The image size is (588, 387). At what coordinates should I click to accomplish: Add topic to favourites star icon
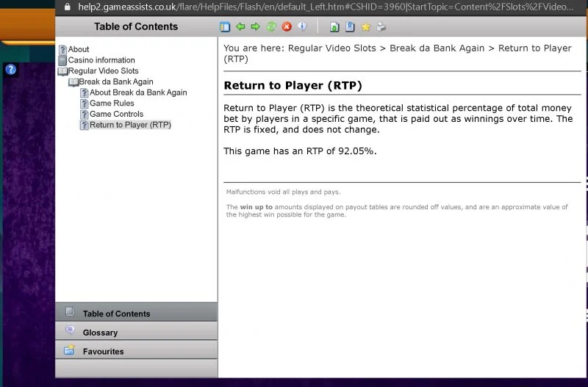[x=365, y=27]
